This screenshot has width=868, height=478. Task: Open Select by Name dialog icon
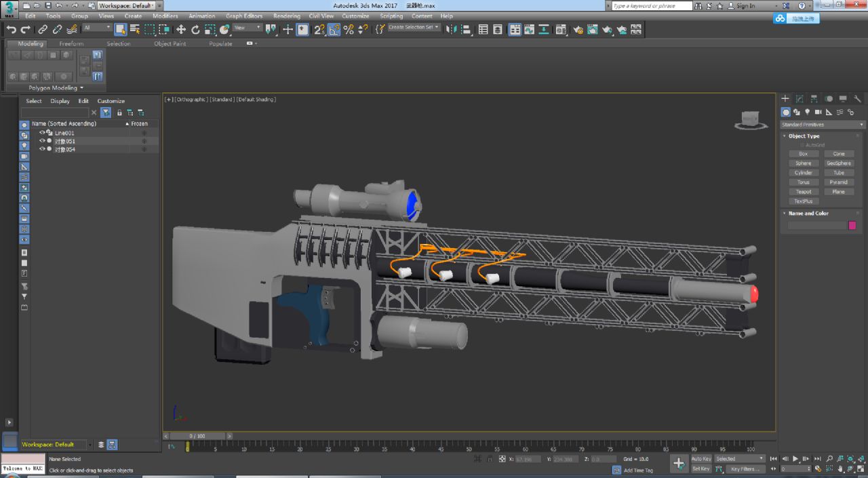pos(135,29)
